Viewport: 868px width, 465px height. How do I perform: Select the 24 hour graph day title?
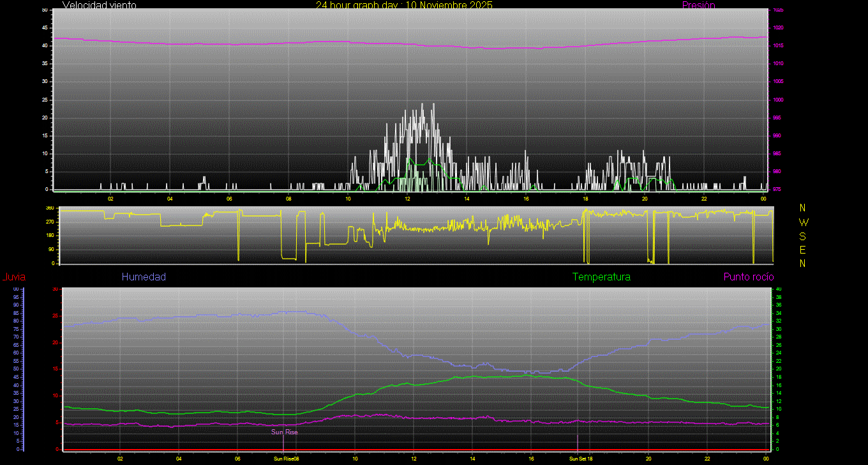[x=404, y=5]
